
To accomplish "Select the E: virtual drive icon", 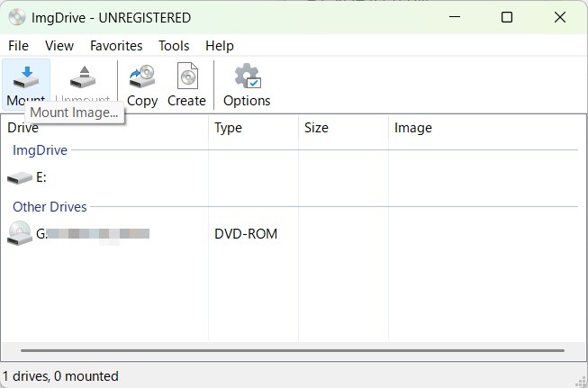I will (20, 177).
